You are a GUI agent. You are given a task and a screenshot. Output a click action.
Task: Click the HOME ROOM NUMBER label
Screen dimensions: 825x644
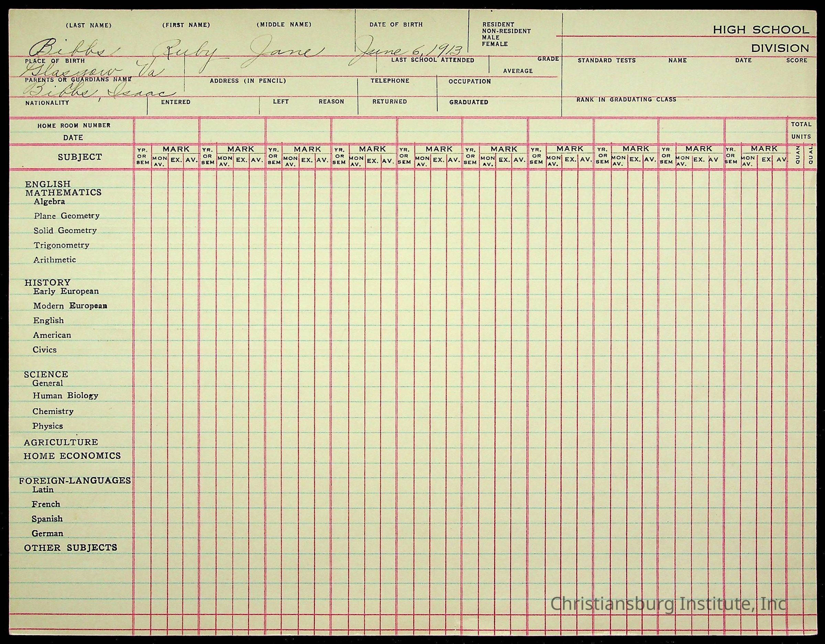74,125
